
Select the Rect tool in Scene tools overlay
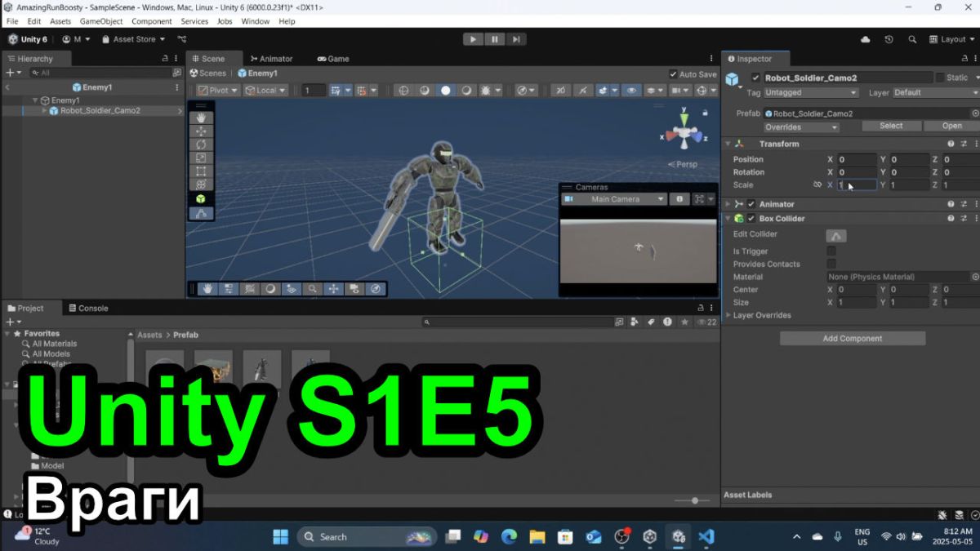pos(201,171)
